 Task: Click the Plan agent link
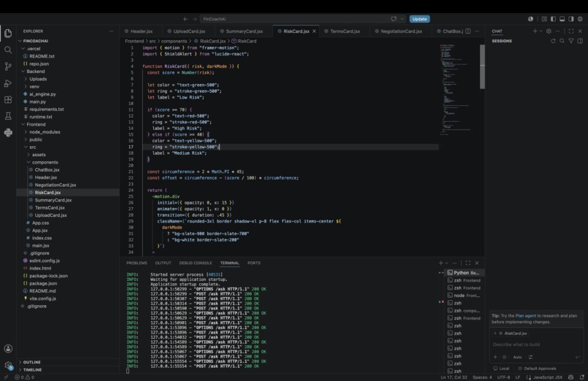pos(525,316)
